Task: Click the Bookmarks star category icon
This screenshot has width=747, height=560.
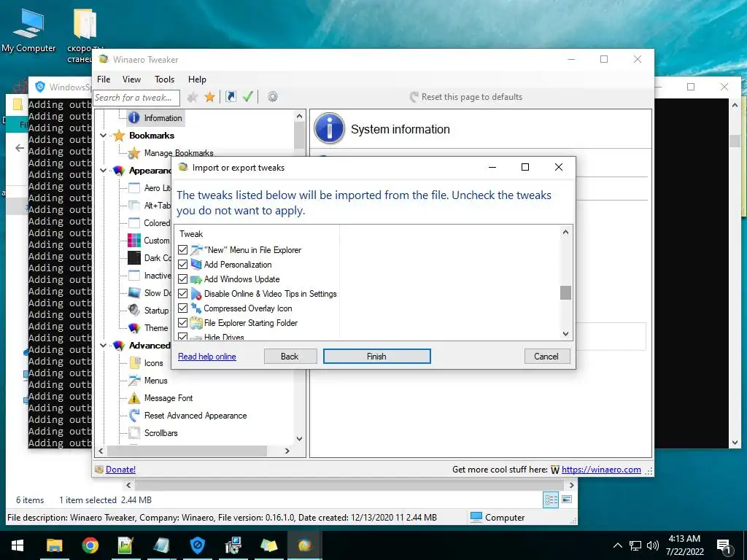Action: point(119,136)
